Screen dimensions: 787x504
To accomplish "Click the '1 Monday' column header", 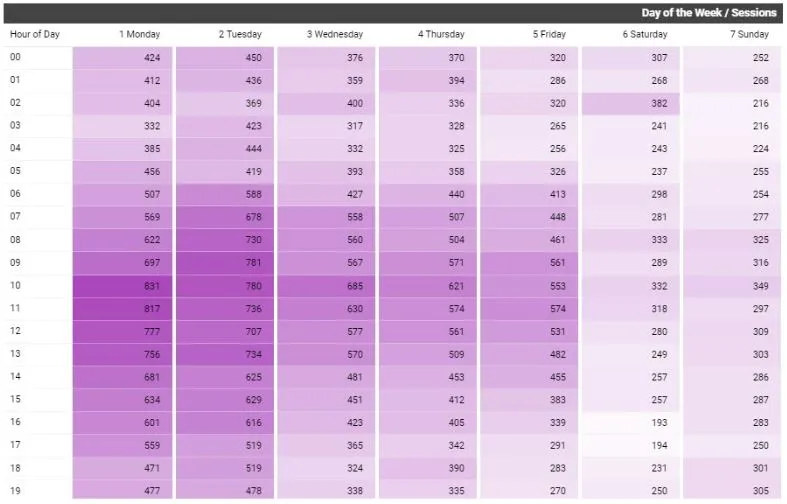I will point(139,34).
